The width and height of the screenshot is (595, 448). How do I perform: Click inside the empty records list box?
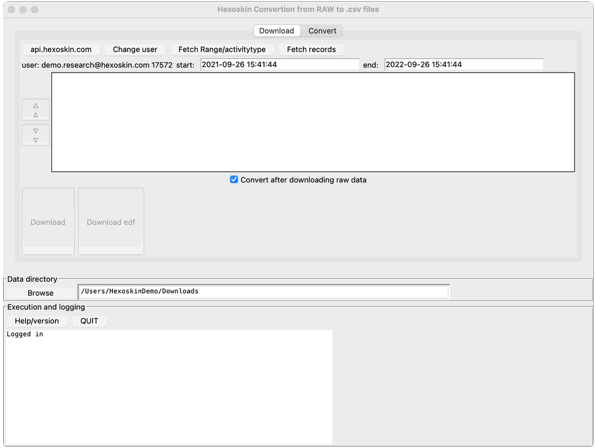(x=313, y=122)
